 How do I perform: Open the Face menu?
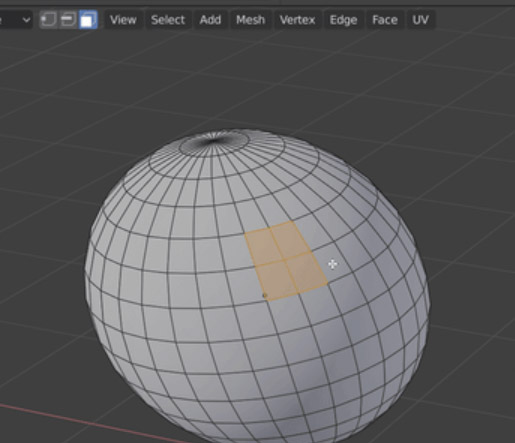tap(385, 20)
